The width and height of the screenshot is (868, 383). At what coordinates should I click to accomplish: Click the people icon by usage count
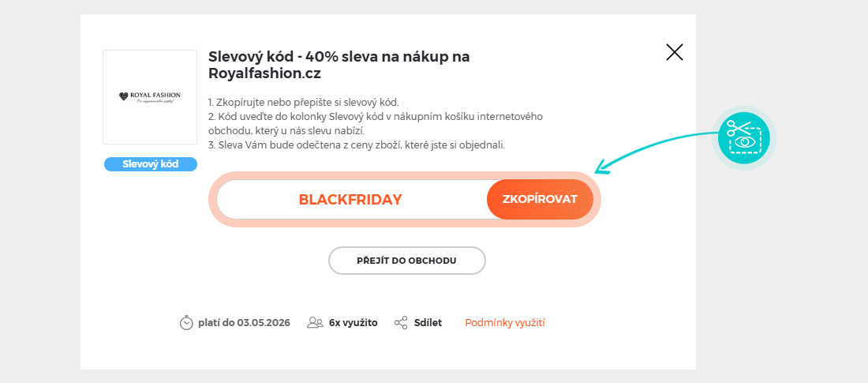pos(316,322)
